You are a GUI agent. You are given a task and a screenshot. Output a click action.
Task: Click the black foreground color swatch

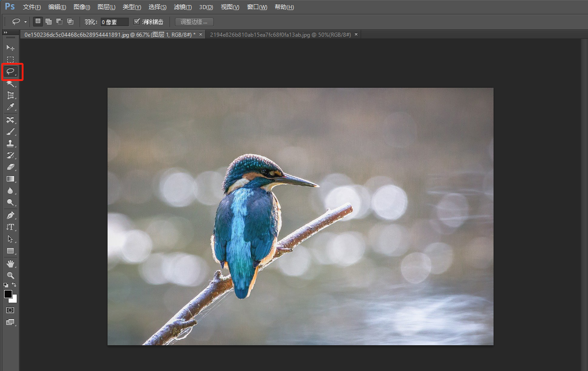8,294
